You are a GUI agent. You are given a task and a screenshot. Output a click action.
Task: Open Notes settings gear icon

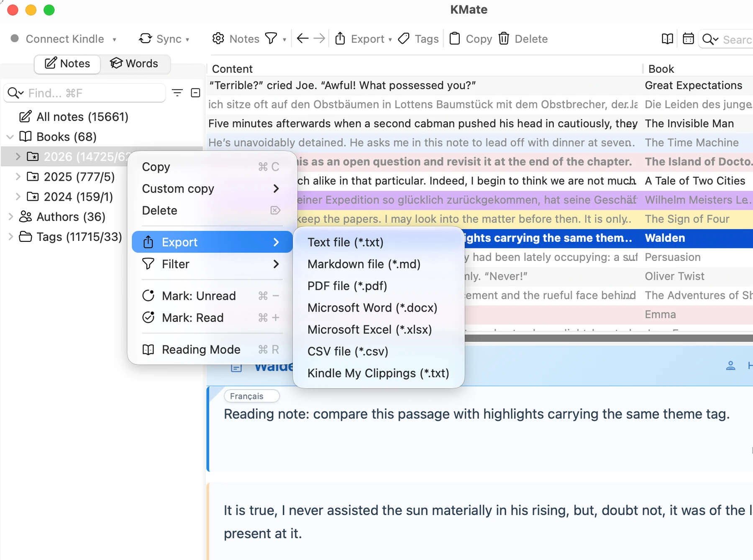tap(218, 39)
